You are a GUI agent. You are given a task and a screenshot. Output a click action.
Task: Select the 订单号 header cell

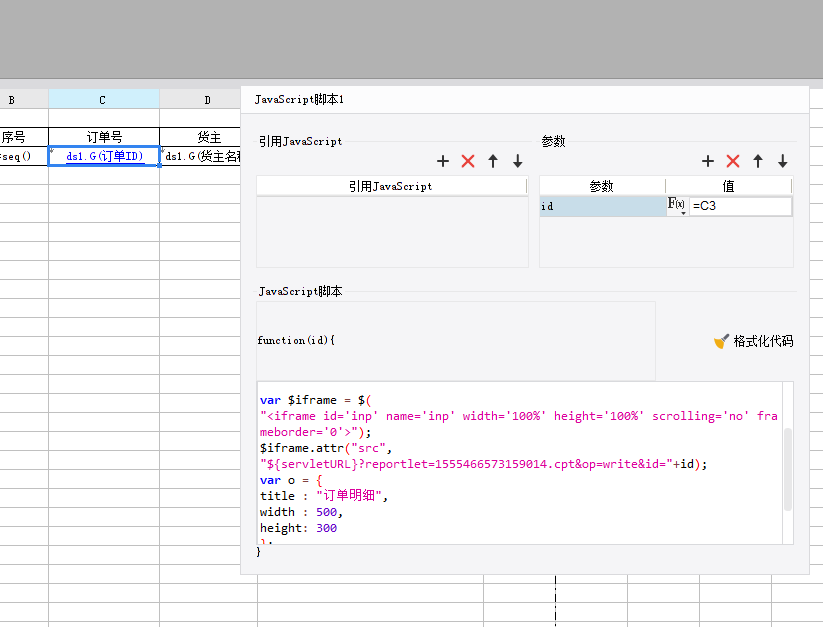pyautogui.click(x=104, y=137)
